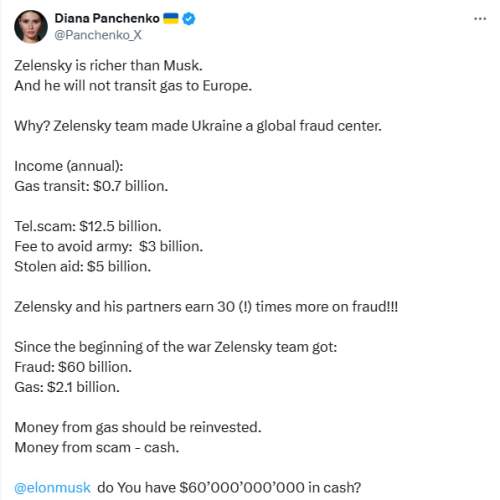Click 'Money from scam - cash.' line
Viewport: 500px width, 500px height.
97,447
